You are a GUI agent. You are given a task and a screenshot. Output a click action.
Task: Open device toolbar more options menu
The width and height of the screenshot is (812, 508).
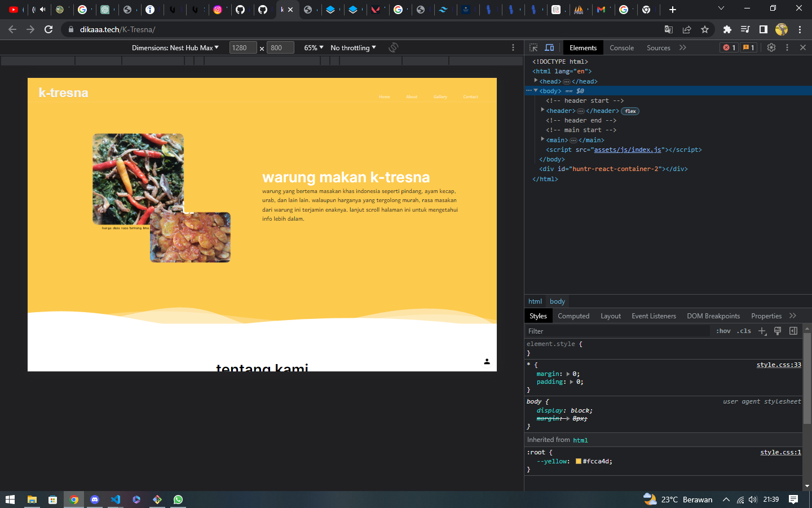click(x=513, y=48)
